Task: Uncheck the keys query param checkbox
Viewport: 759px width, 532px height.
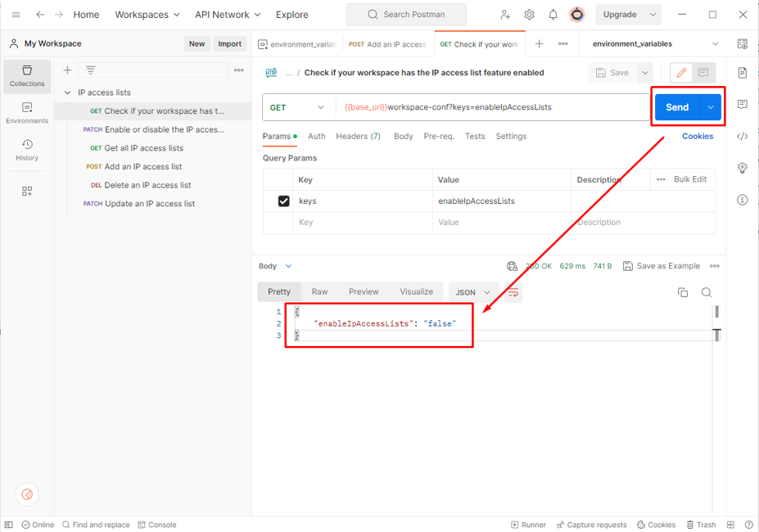Action: (284, 201)
